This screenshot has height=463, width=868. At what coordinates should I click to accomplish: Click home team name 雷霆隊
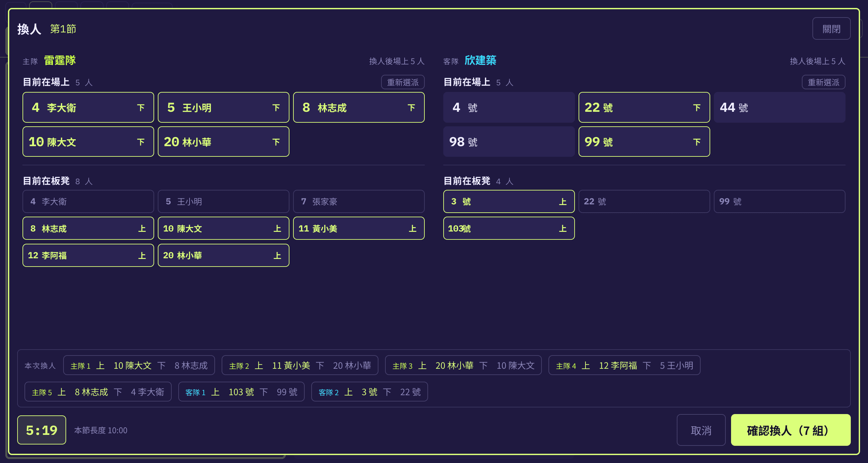point(60,61)
